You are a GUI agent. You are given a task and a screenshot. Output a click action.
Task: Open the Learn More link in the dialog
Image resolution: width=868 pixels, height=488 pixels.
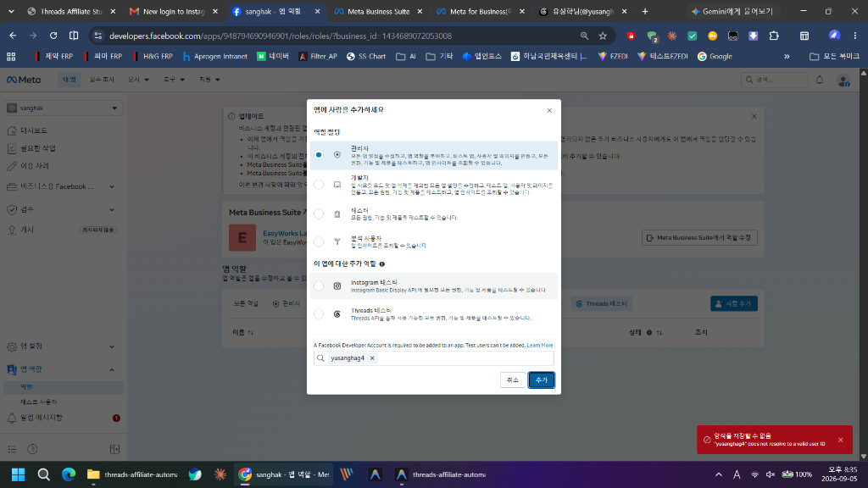[x=540, y=346]
